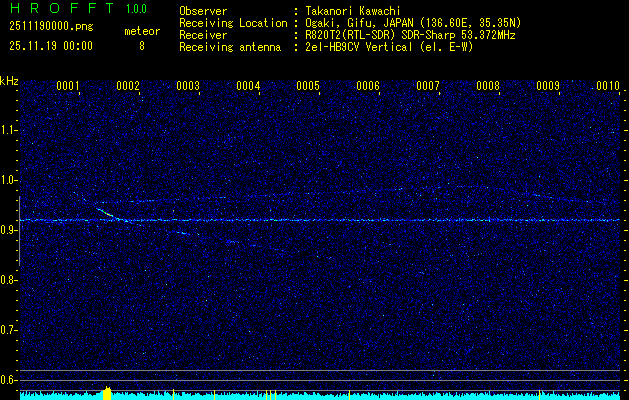Click the bright meteor echo streak near 0002
Screen dimensions: 629x400
click(x=106, y=212)
